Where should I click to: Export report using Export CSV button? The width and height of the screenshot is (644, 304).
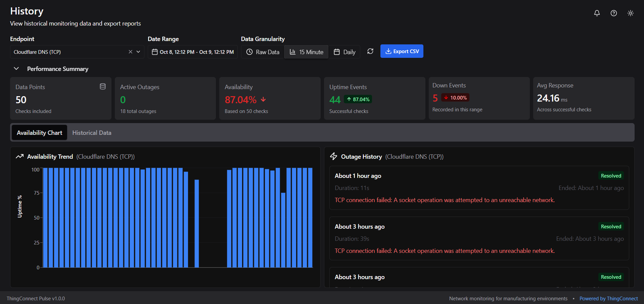pyautogui.click(x=402, y=51)
